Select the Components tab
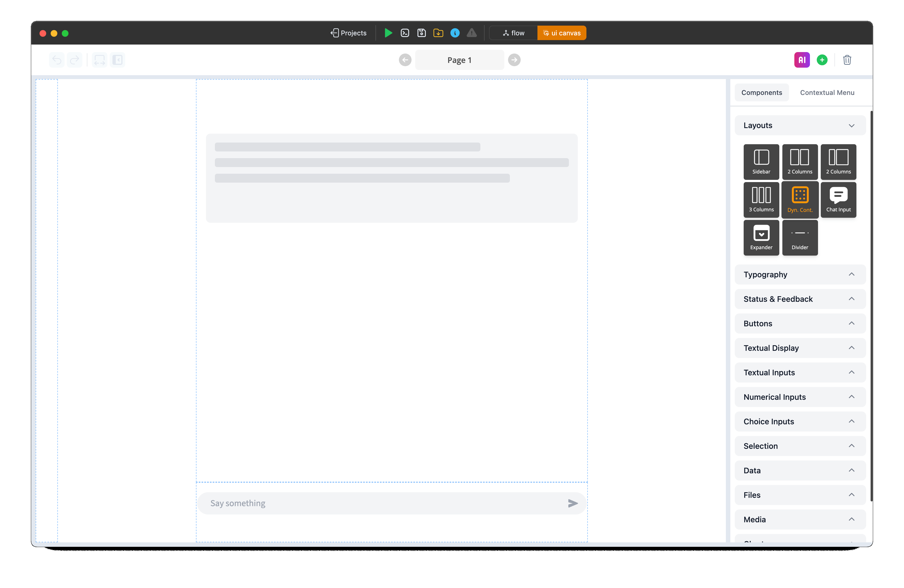Viewport: 904px width, 588px height. (761, 93)
